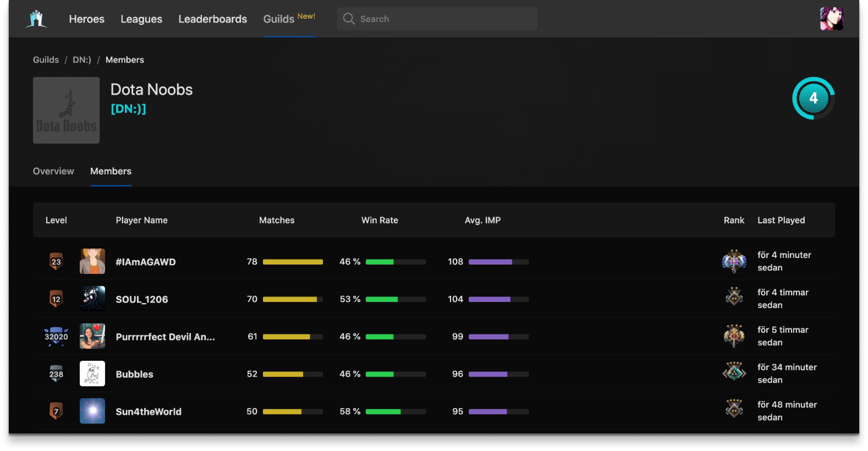
Task: Click the level 23 badge icon
Action: [56, 261]
